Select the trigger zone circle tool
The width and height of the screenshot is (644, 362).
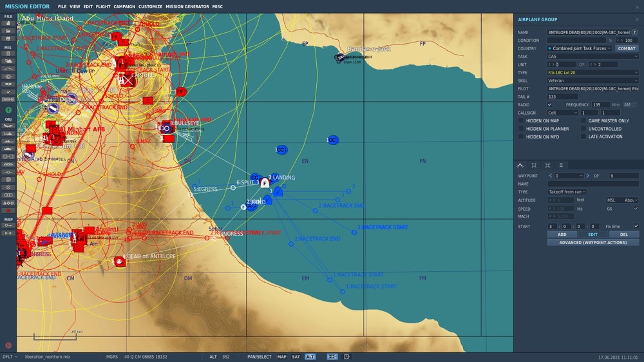tap(8, 180)
